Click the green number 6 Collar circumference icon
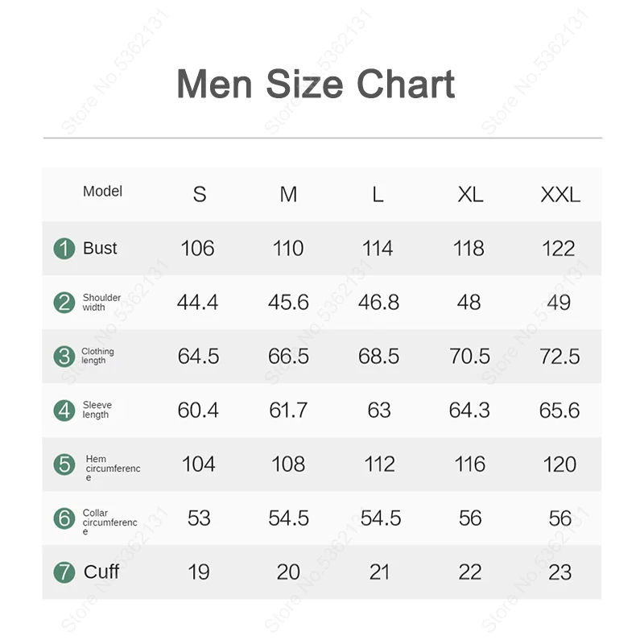Screen dimensions: 644x644 (x=64, y=518)
